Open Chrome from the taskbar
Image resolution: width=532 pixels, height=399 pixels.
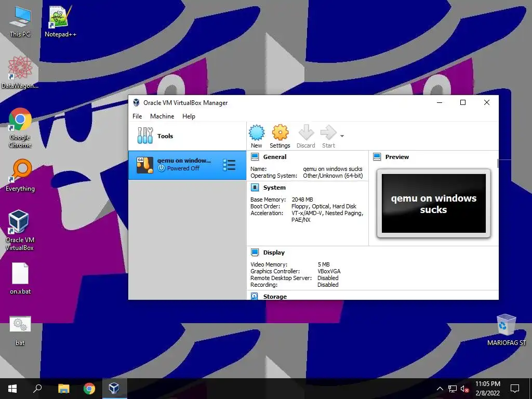pyautogui.click(x=89, y=389)
